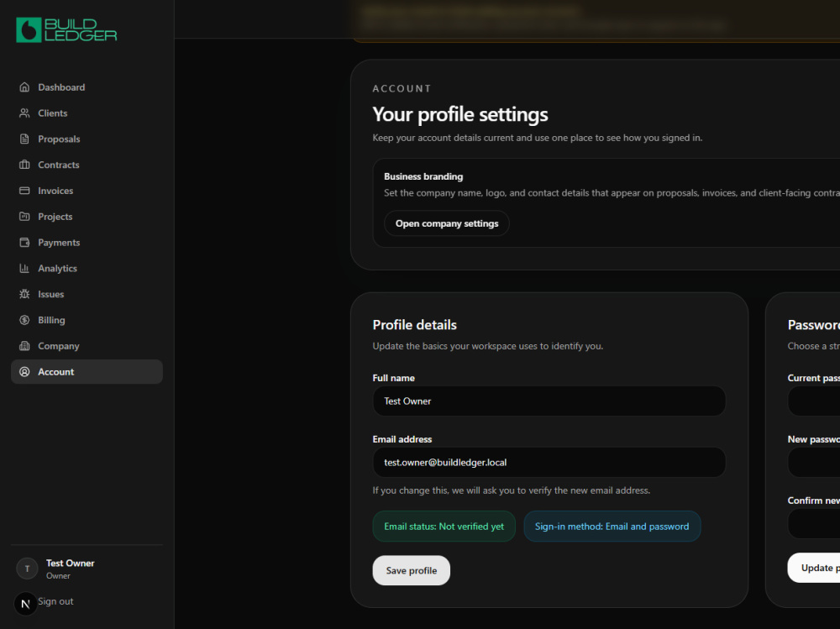This screenshot has width=840, height=629.
Task: Click the Update password button
Action: coord(814,568)
